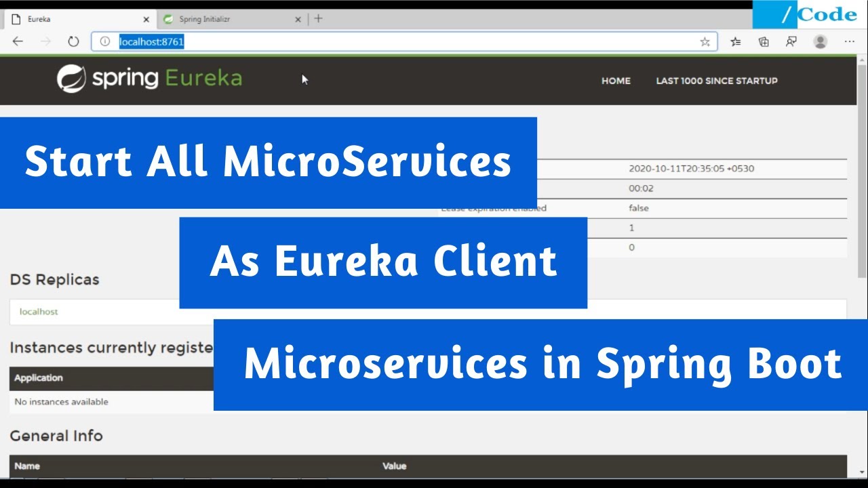The height and width of the screenshot is (488, 868).
Task: Open a new tab with plus button
Action: click(319, 18)
